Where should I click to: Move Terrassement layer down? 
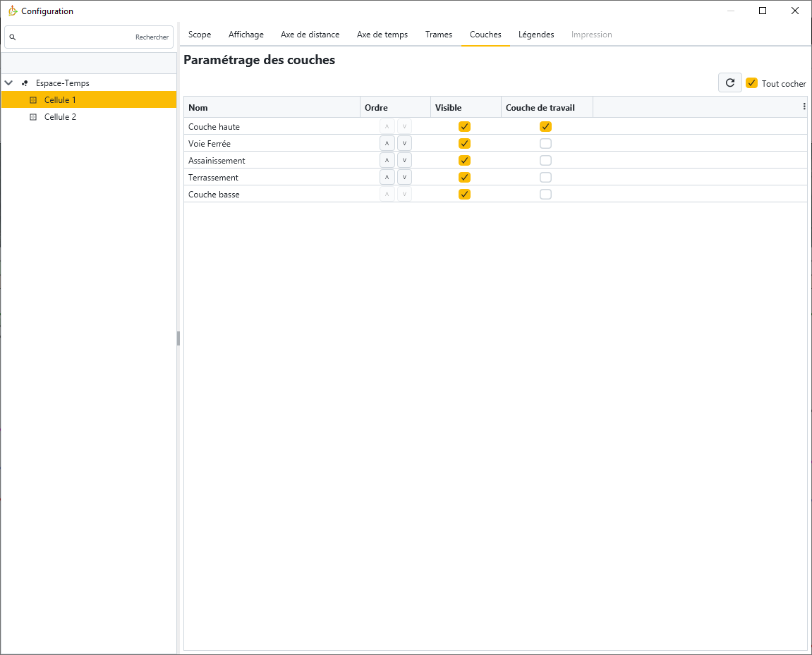(404, 177)
